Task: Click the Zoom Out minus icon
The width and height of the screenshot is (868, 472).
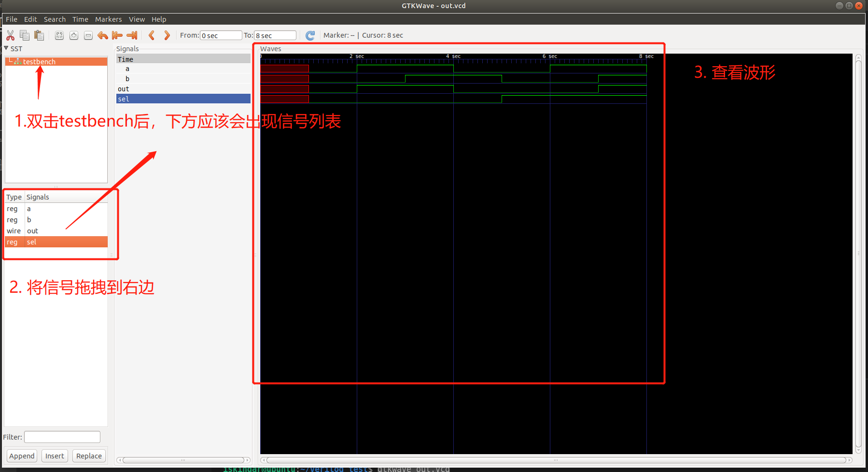Action: 88,35
